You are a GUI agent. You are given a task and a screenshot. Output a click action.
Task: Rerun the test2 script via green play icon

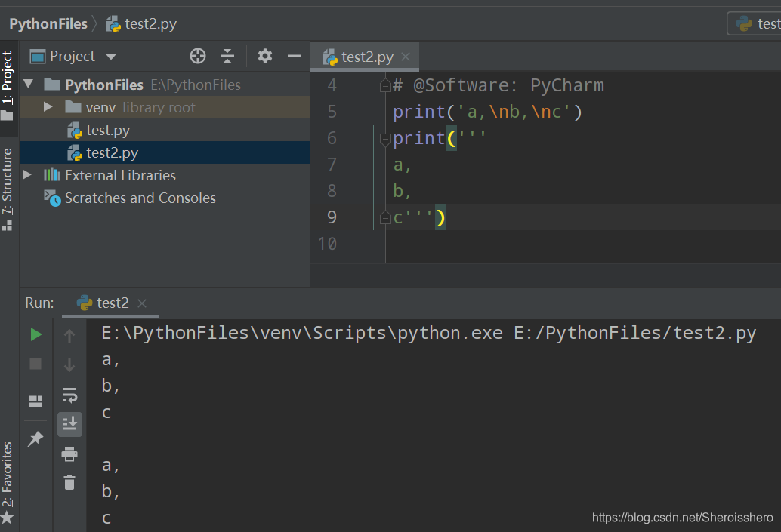(x=35, y=334)
